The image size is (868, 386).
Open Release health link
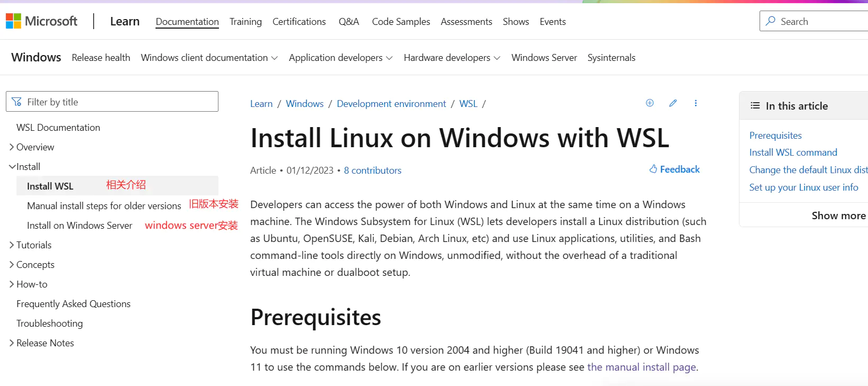click(x=101, y=58)
